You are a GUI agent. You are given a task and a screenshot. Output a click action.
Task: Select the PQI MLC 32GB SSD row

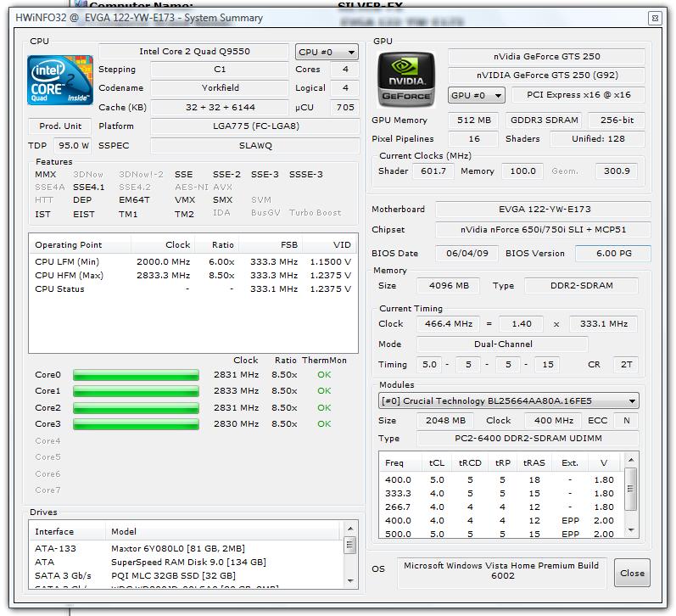coord(187,575)
